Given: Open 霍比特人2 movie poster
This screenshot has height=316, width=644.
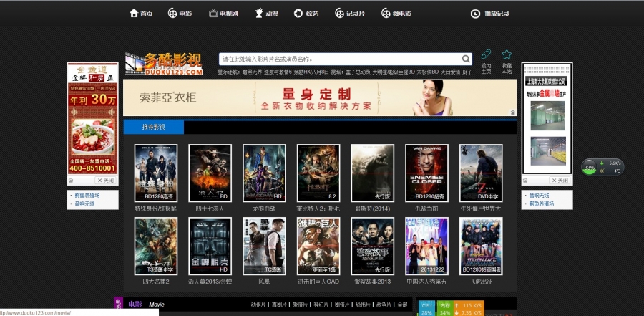Looking at the screenshot, I should click(x=318, y=173).
